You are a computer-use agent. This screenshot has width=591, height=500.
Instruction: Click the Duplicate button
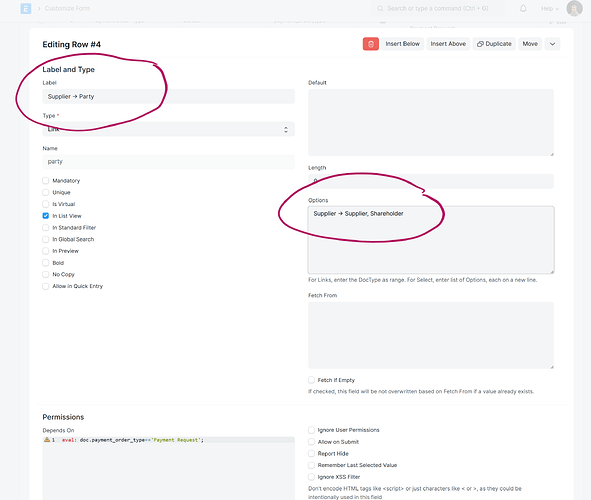click(x=494, y=44)
